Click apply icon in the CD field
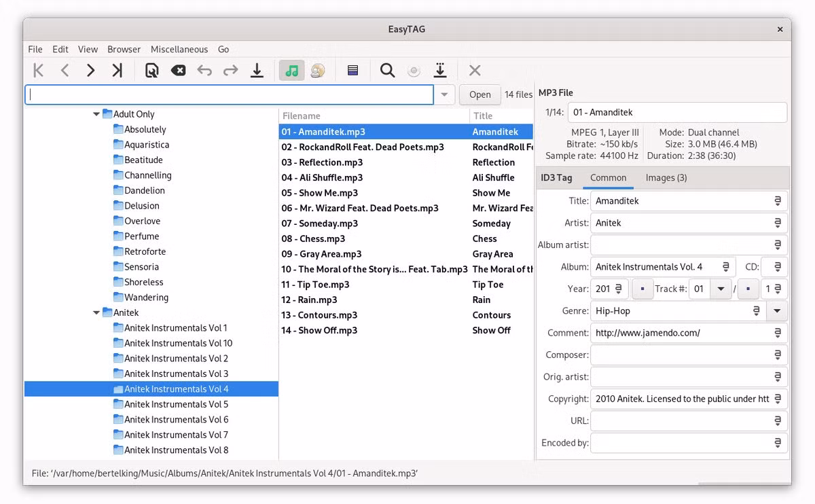 coord(778,267)
